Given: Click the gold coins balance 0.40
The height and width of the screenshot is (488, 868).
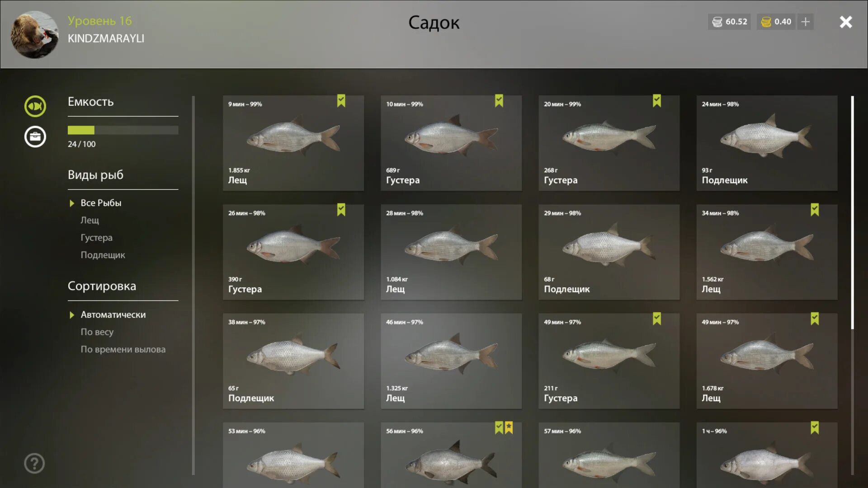Looking at the screenshot, I should pyautogui.click(x=776, y=22).
